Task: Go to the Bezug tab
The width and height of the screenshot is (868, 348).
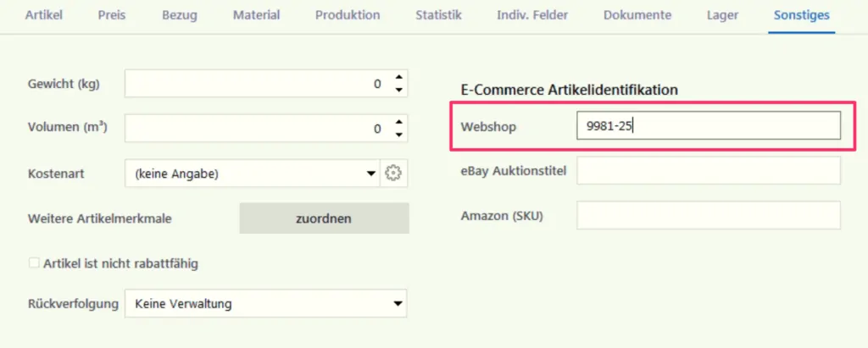Action: click(x=180, y=15)
